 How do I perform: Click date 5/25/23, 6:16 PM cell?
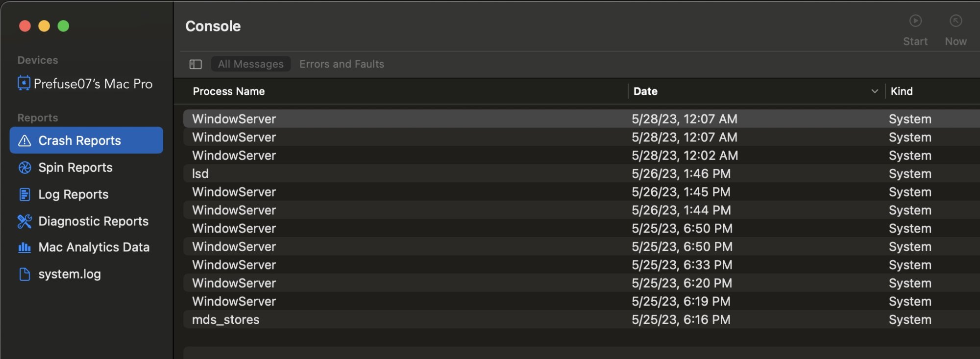tap(681, 319)
